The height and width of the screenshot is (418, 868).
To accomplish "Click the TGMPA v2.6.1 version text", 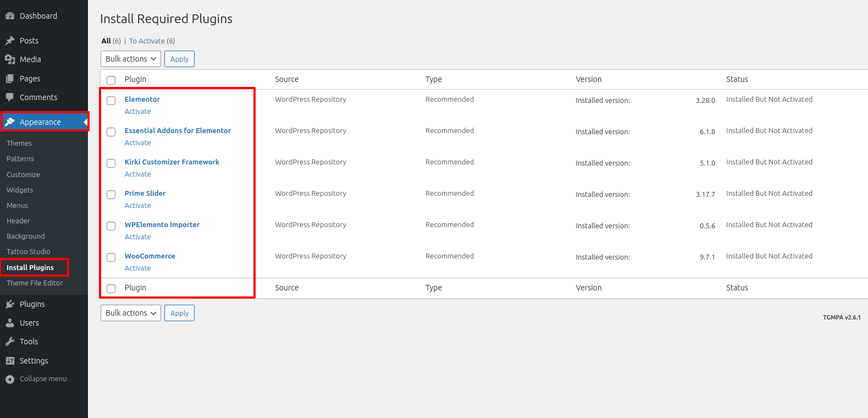I will (x=842, y=317).
